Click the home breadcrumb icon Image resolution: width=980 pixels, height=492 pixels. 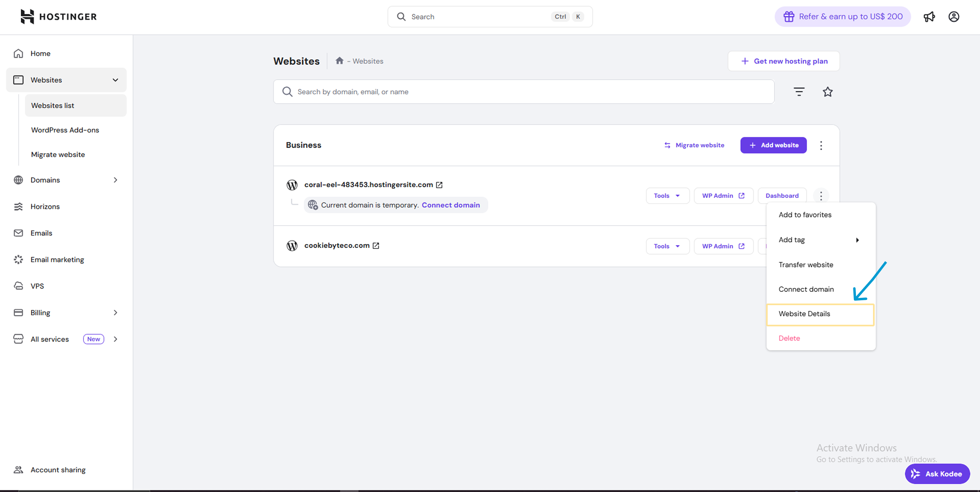coord(339,61)
